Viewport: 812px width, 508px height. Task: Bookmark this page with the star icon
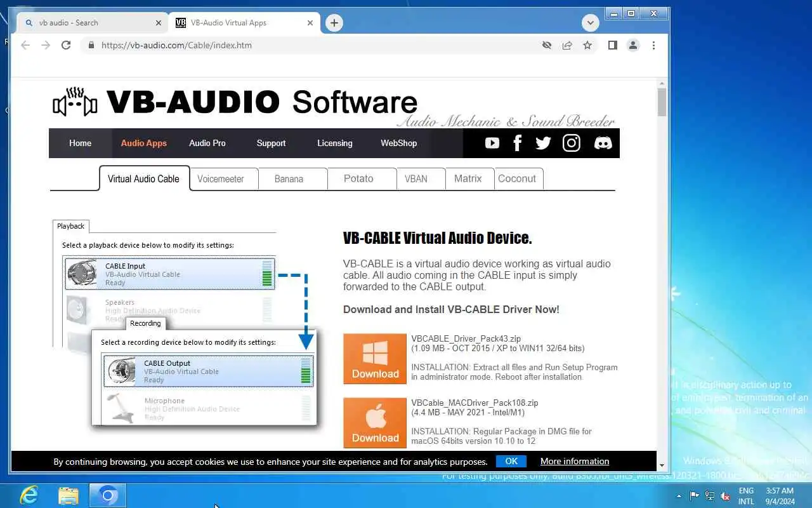click(x=587, y=45)
